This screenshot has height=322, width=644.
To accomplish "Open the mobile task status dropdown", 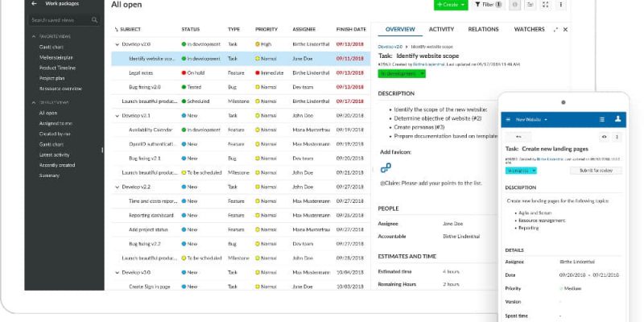I will point(521,171).
